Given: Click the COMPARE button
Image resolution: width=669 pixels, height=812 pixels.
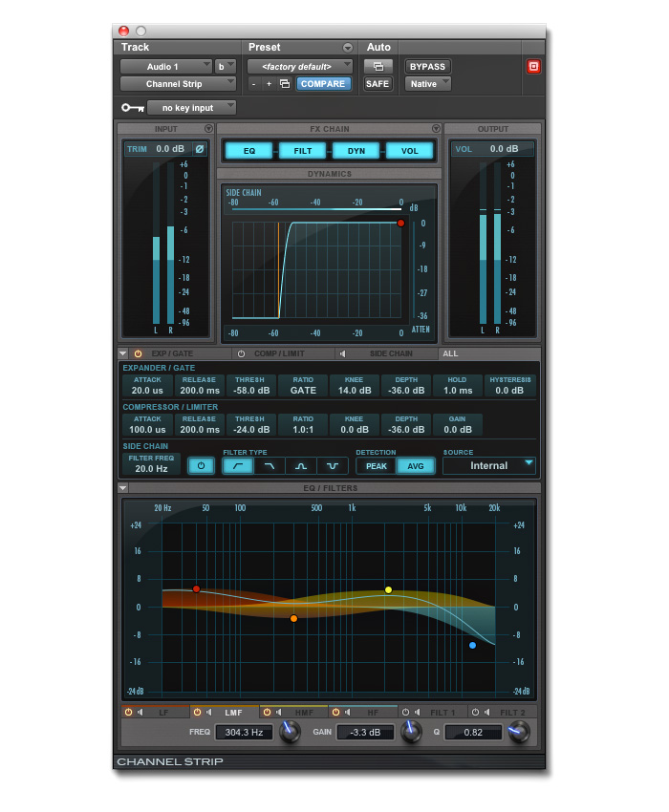Looking at the screenshot, I should pyautogui.click(x=323, y=84).
